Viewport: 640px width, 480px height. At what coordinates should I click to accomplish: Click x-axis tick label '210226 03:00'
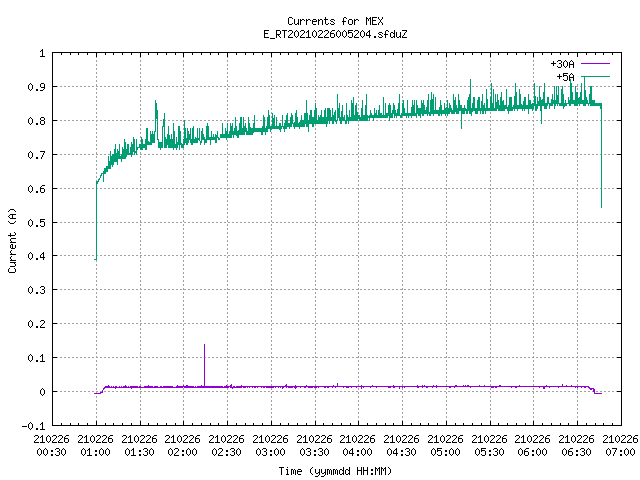coord(271,446)
